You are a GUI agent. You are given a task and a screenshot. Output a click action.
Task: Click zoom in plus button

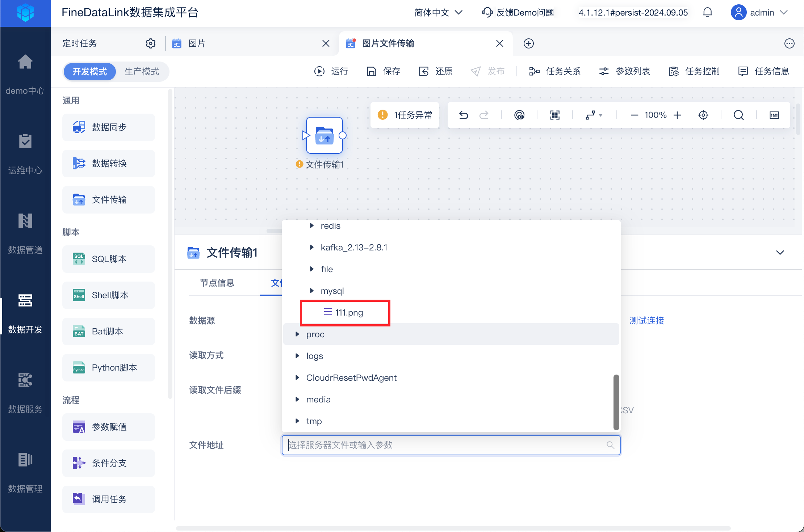point(677,115)
